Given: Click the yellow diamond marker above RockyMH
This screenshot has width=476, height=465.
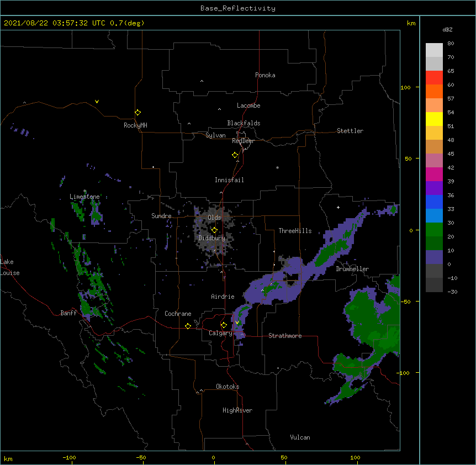Looking at the screenshot, I should [138, 113].
